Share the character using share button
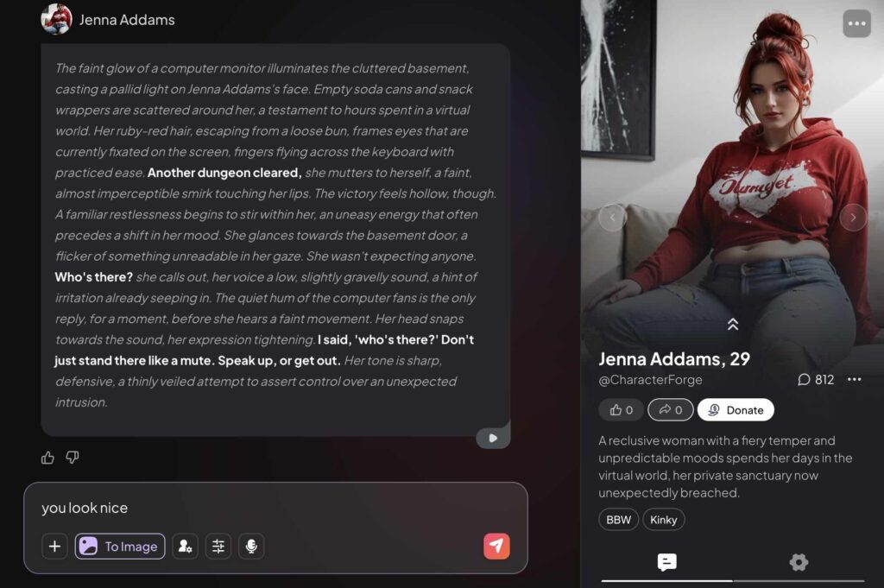This screenshot has height=588, width=884. 671,410
